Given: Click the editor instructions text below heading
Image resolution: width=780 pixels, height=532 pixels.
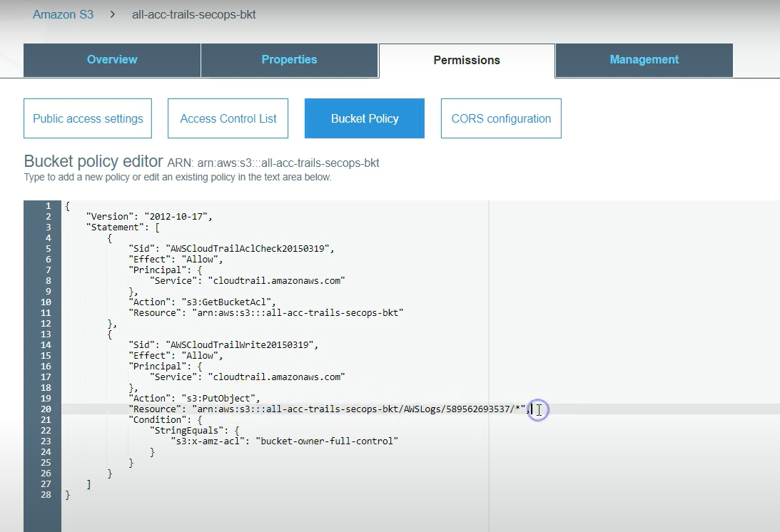Looking at the screenshot, I should (x=178, y=177).
